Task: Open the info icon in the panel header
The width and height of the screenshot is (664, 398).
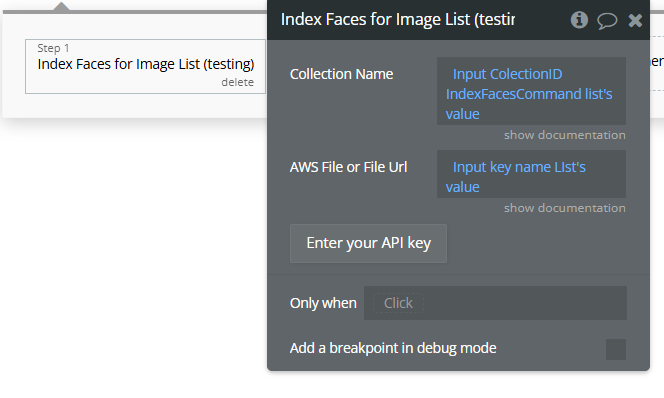Action: [x=579, y=19]
